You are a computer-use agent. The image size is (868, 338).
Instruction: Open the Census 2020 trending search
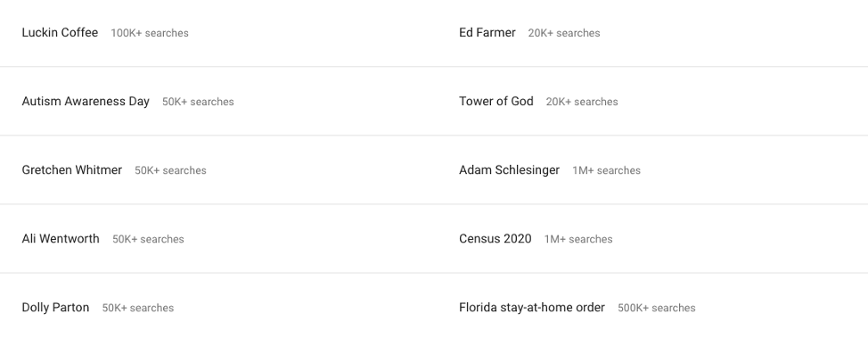click(495, 239)
